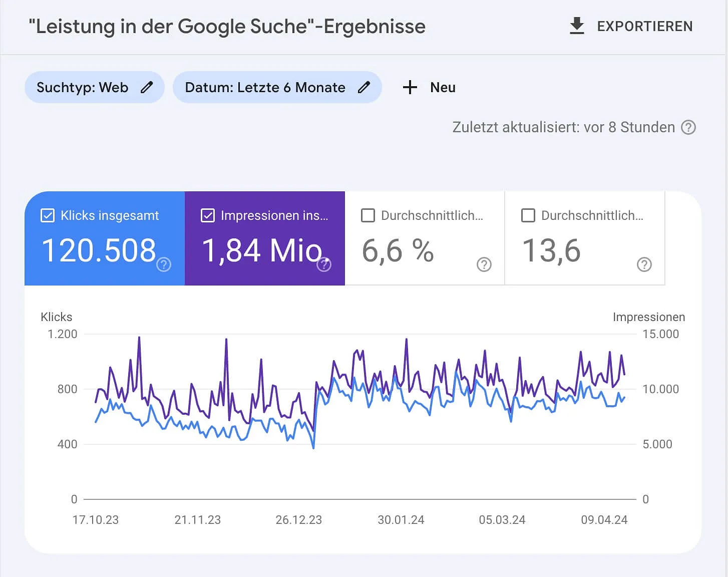This screenshot has width=728, height=577.
Task: Enable the 13,6 average position checkbox
Action: pyautogui.click(x=528, y=216)
